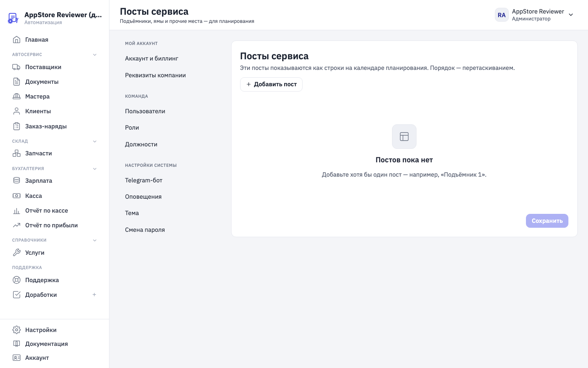Collapse the Справочники sidebar section
This screenshot has width=588, height=368.
95,240
